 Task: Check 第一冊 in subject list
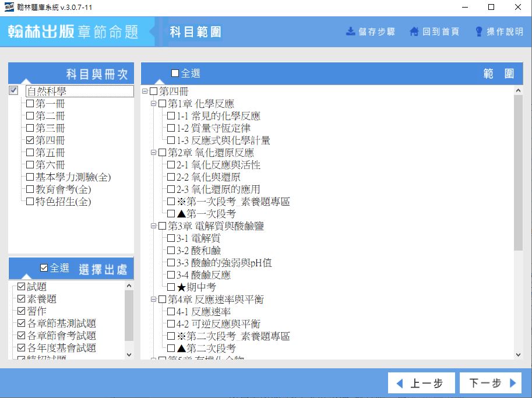click(x=30, y=104)
